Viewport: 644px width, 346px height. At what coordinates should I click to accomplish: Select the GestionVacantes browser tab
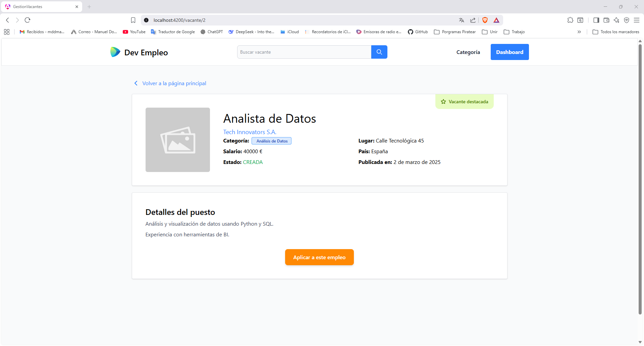pos(40,6)
